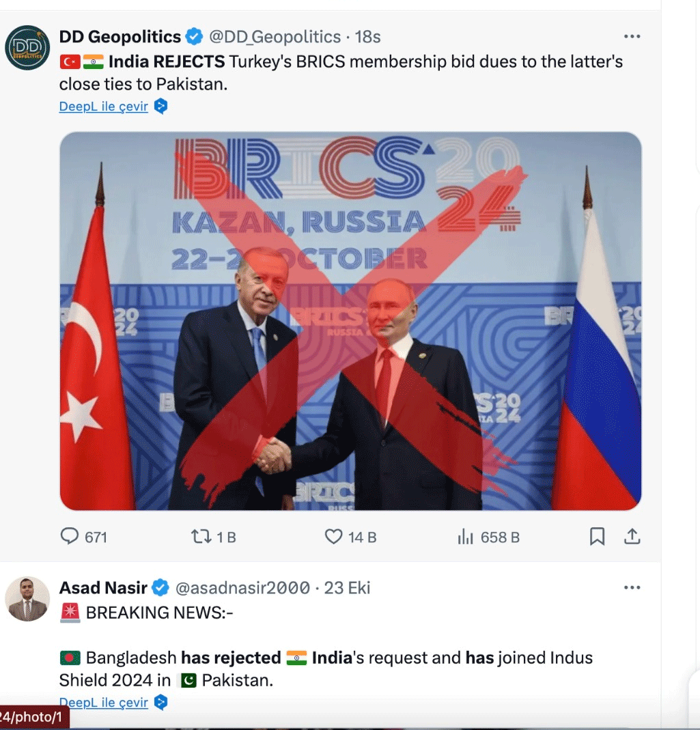The image size is (700, 730).
Task: Open DD Geopolitics profile avatar
Action: [27, 47]
